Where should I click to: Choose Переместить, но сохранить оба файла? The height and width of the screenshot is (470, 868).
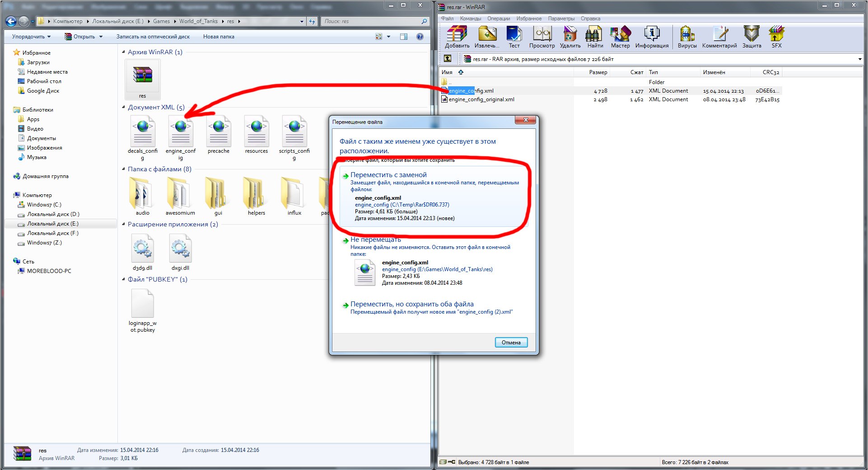coord(434,308)
